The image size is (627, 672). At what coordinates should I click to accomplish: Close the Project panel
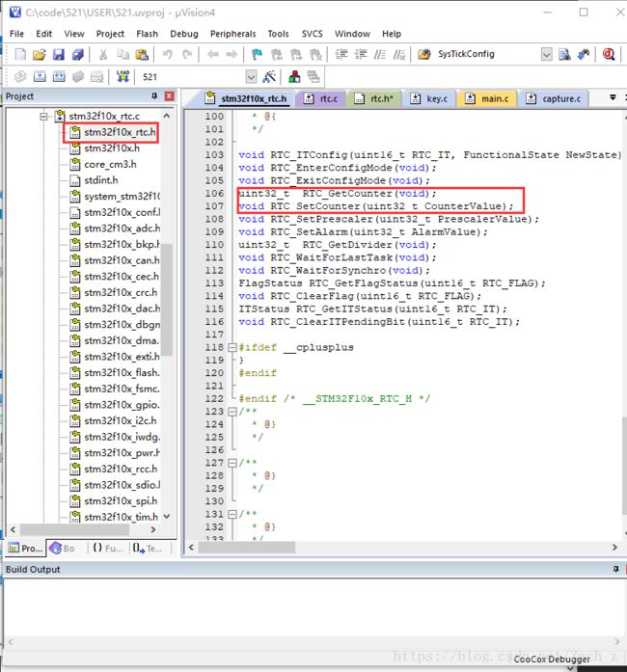(170, 96)
